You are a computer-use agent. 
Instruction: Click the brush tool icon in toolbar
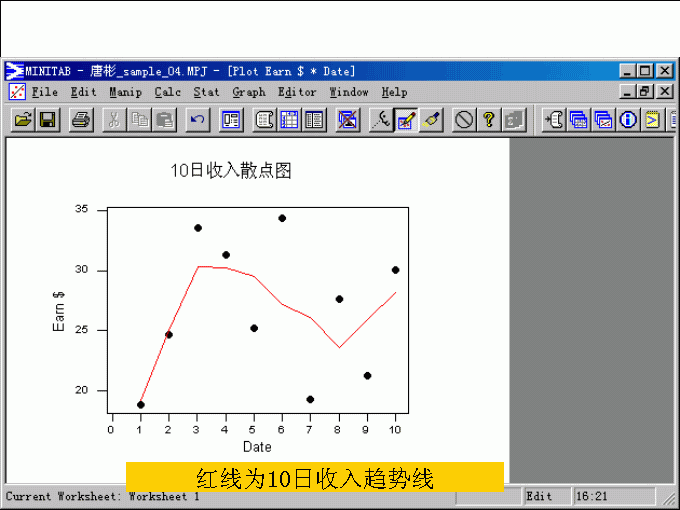point(431,120)
